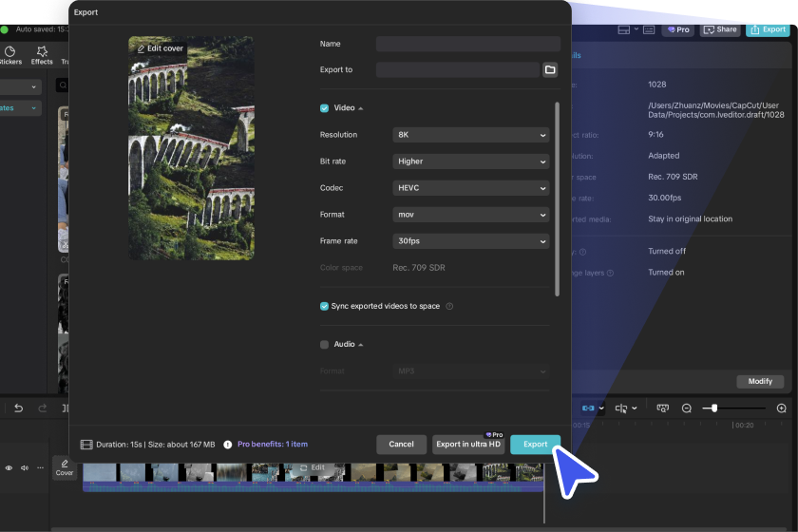Click the folder icon beside Export to
Viewport: 798px width, 532px height.
tap(549, 70)
